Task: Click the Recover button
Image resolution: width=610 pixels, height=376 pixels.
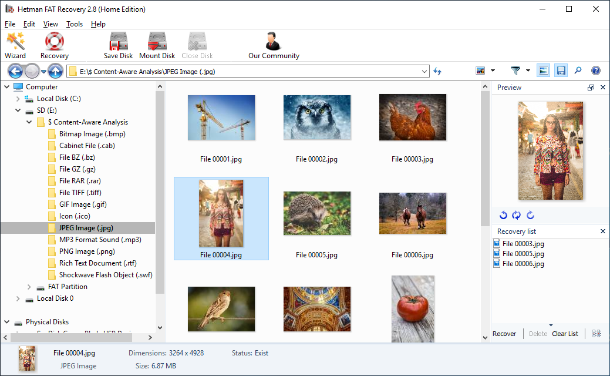Action: pos(504,334)
